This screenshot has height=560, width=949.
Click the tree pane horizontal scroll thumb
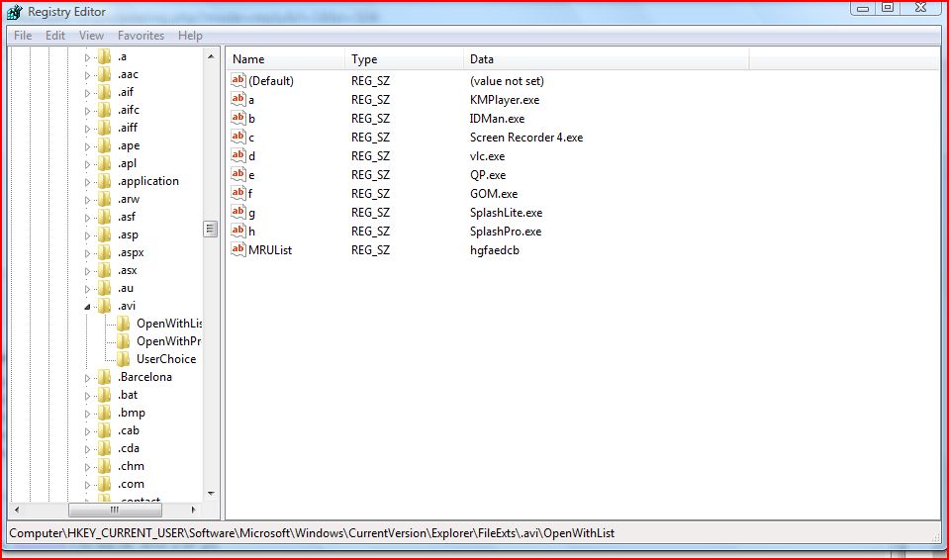[115, 510]
